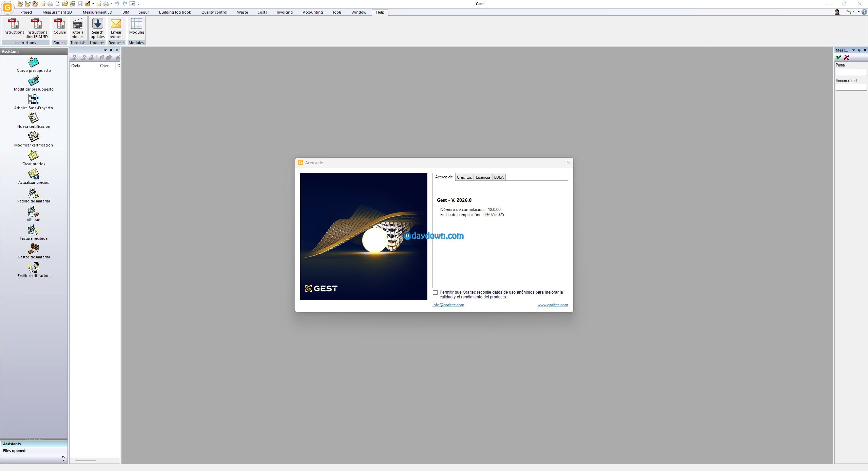Click horizontal scrollbar in Code panel
The width and height of the screenshot is (868, 471).
[x=86, y=460]
